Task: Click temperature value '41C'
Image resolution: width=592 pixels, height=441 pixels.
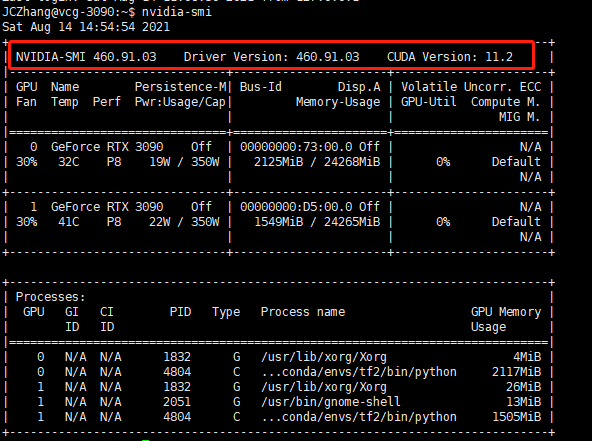Action: (x=69, y=222)
